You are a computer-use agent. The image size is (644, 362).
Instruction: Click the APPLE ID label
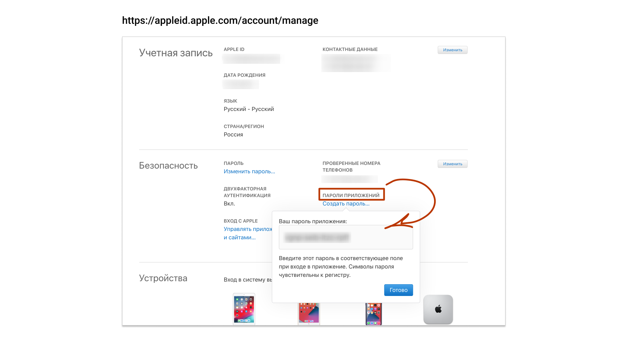coord(234,49)
